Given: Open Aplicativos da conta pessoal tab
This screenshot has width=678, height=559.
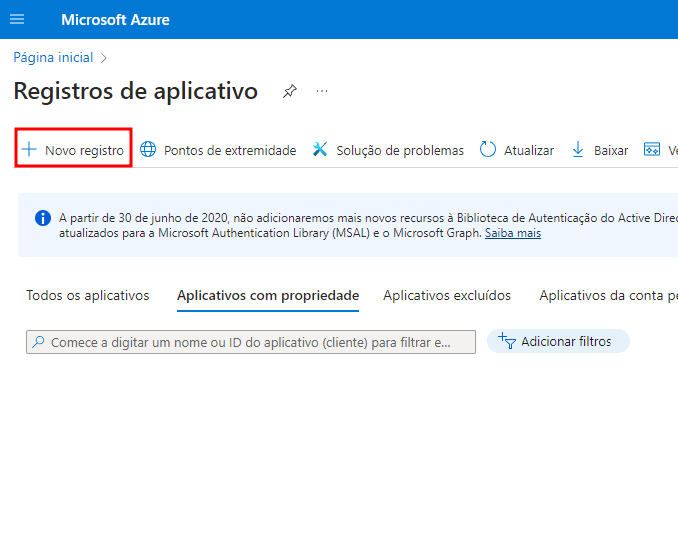Looking at the screenshot, I should click(x=608, y=295).
